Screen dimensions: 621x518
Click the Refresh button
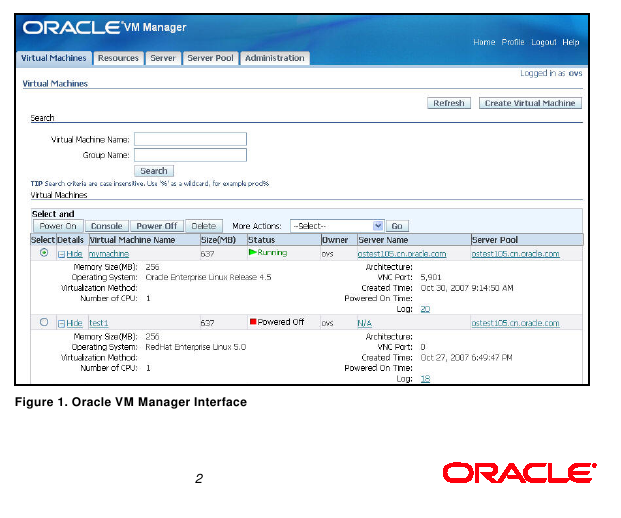tap(449, 103)
